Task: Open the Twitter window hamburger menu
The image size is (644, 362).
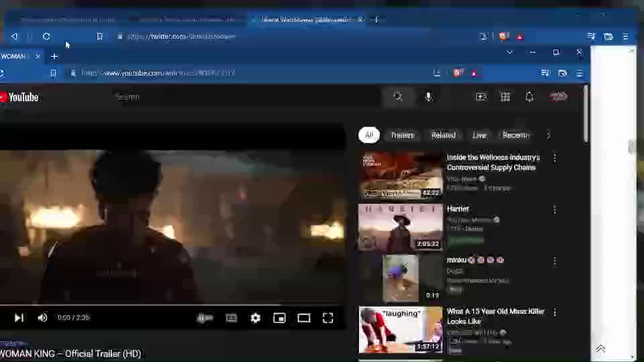Action: (x=625, y=36)
